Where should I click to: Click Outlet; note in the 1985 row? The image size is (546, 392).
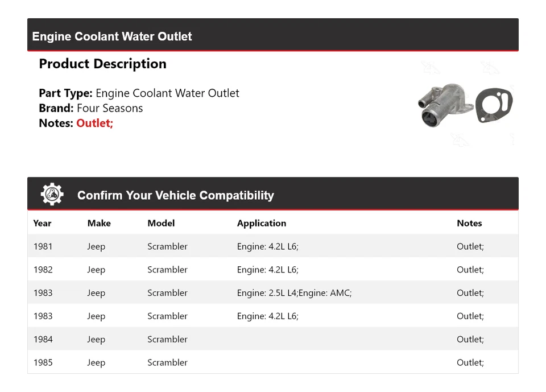point(470,362)
